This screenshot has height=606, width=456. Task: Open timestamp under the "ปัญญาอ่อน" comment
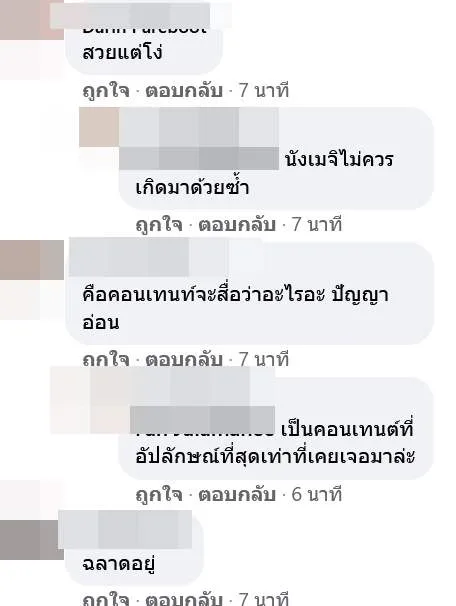tap(264, 359)
